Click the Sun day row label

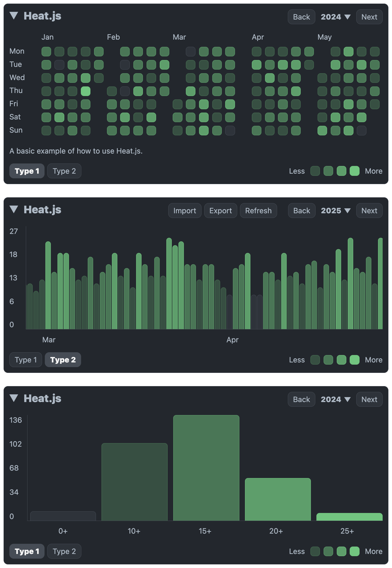16,130
